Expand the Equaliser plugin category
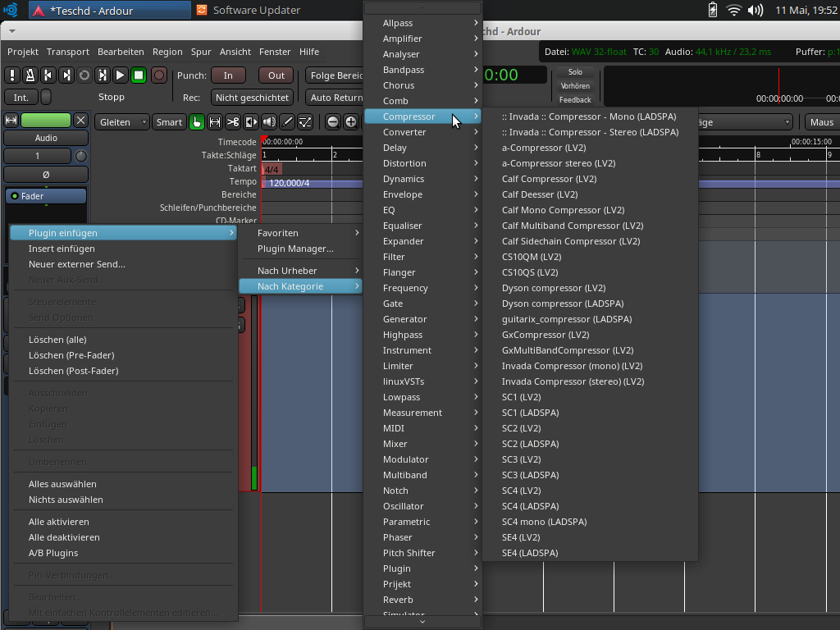This screenshot has height=630, width=840. [422, 226]
